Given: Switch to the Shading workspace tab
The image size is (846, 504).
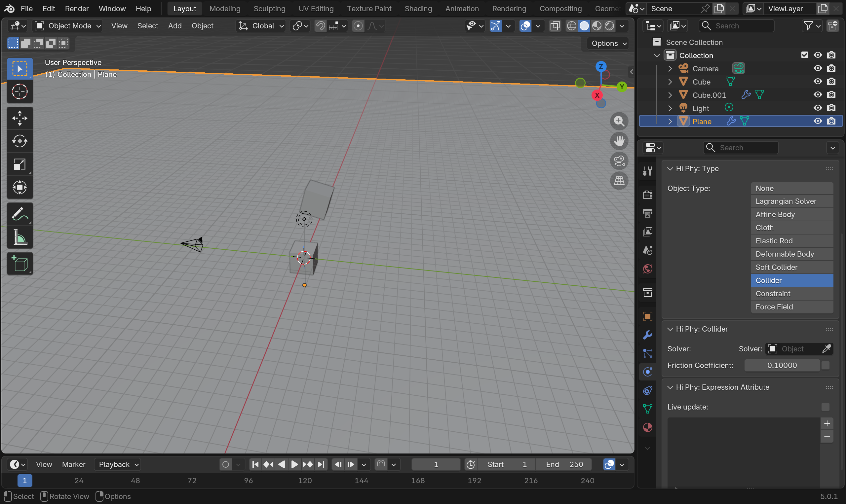Looking at the screenshot, I should pyautogui.click(x=418, y=9).
